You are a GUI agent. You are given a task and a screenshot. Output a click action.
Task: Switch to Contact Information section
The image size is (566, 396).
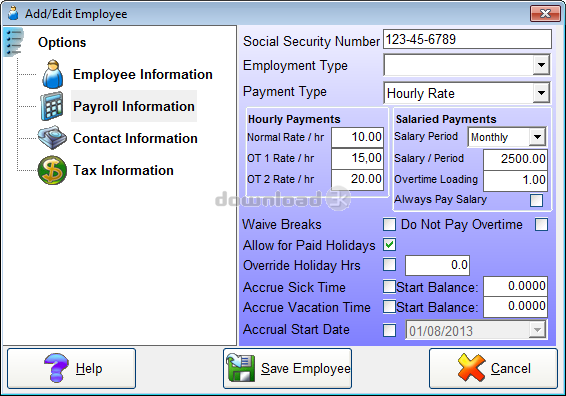coord(135,138)
